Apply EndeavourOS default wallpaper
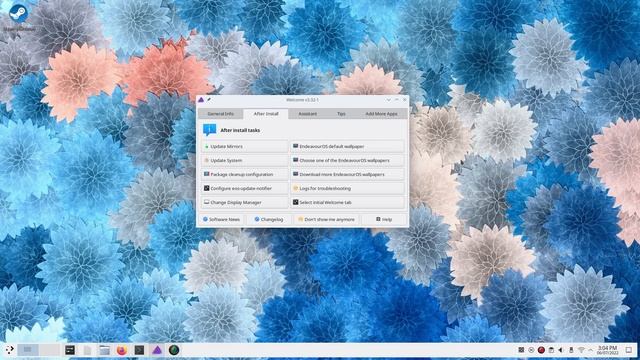Screen dimensions: 640x360 pos(347,146)
